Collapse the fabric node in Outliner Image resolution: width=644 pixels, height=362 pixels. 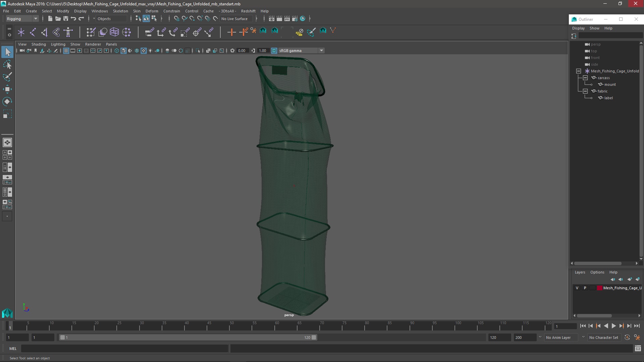tap(585, 91)
